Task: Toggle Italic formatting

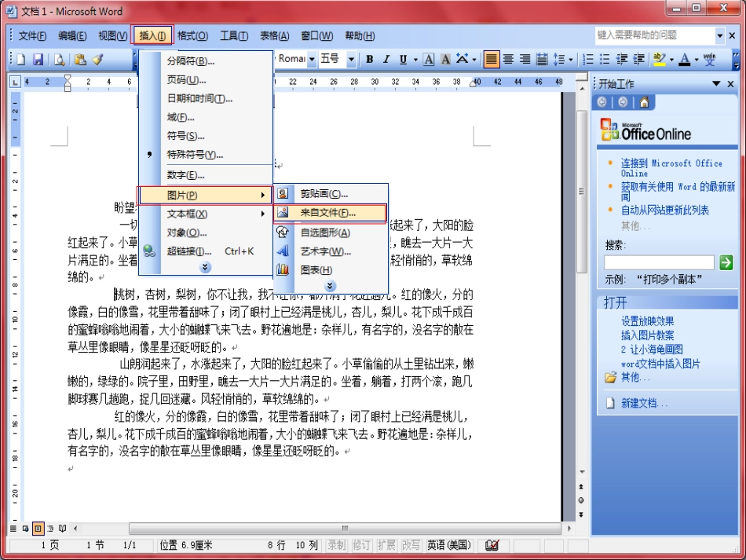Action: [386, 59]
